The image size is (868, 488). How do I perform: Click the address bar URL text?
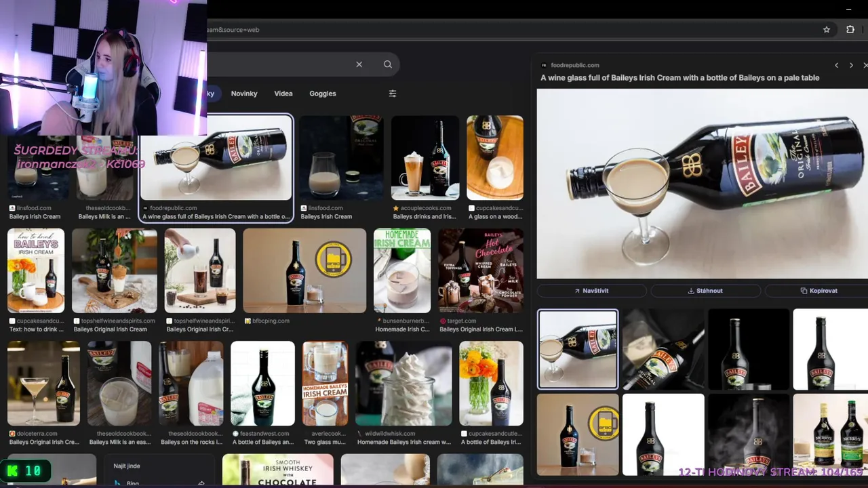[233, 30]
